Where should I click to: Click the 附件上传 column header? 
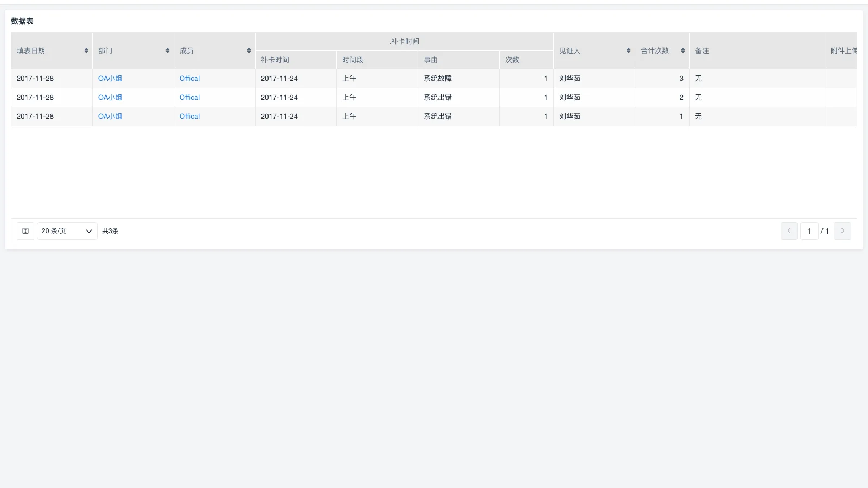point(843,50)
